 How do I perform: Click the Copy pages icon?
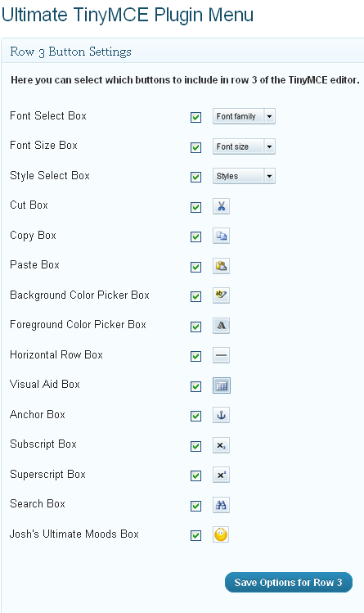(x=221, y=236)
